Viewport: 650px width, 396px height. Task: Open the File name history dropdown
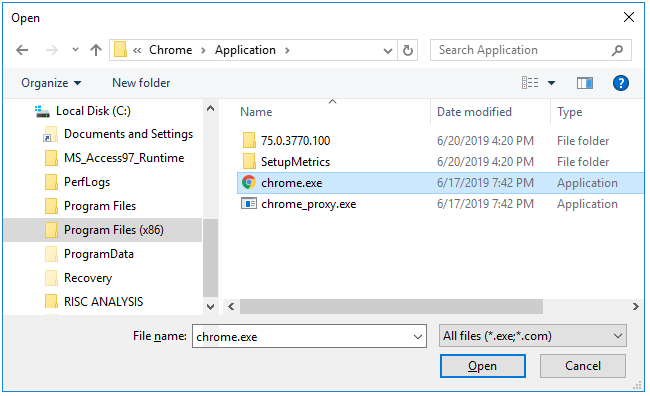(418, 336)
